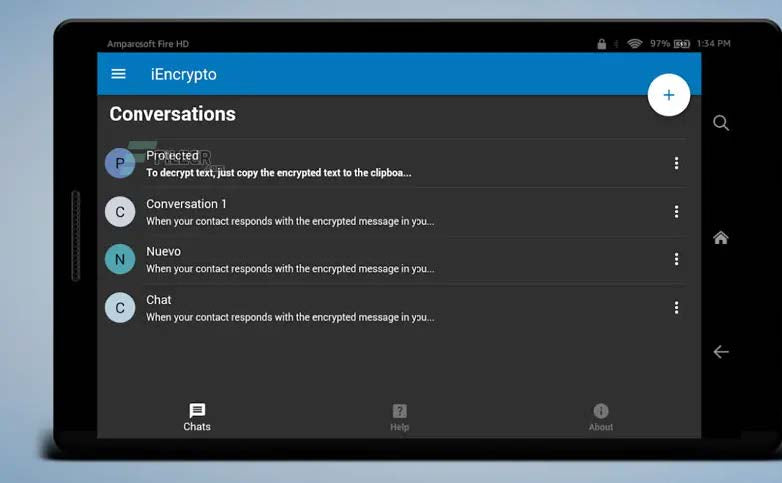Select the C avatar of Chat

pos(120,307)
